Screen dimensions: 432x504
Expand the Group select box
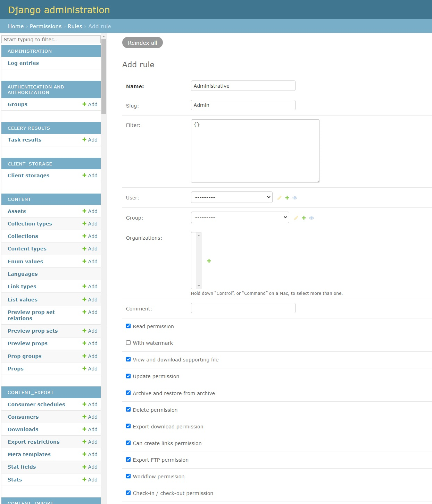pos(240,217)
